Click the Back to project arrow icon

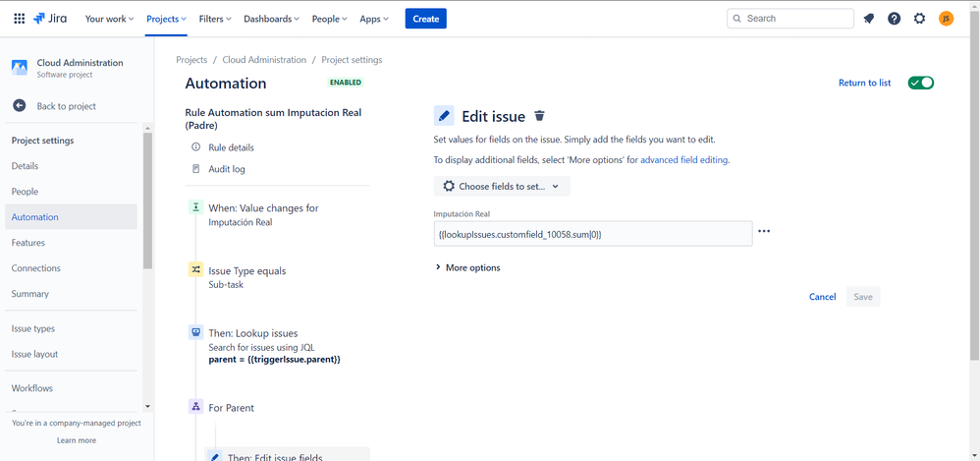[20, 106]
